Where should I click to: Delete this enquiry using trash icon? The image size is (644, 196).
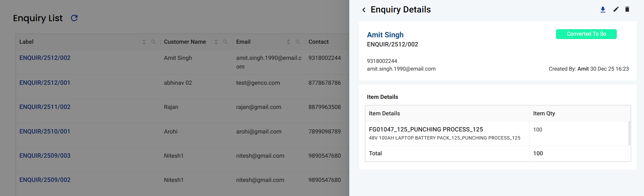click(627, 9)
